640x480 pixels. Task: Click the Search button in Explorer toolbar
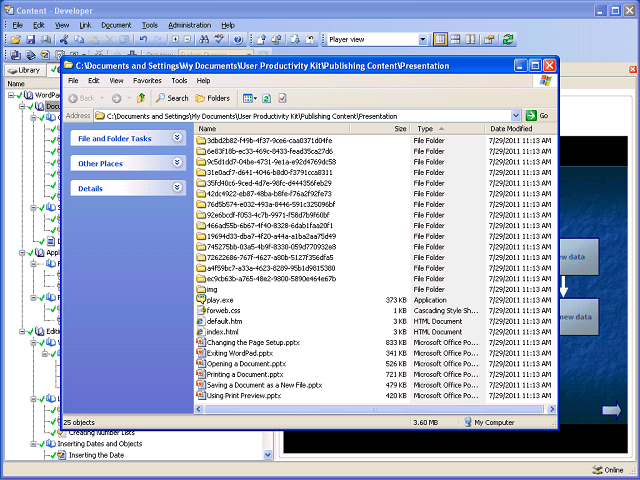(172, 98)
